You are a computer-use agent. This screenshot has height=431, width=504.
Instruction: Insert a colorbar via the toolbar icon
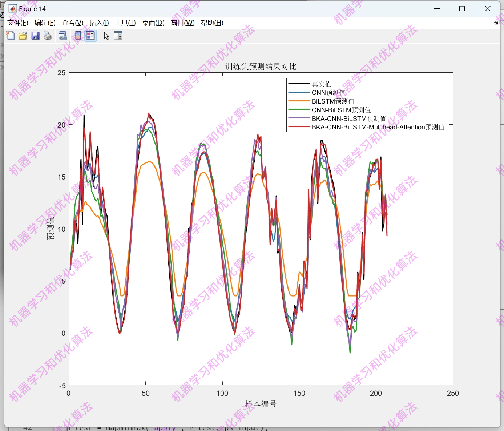tap(78, 36)
